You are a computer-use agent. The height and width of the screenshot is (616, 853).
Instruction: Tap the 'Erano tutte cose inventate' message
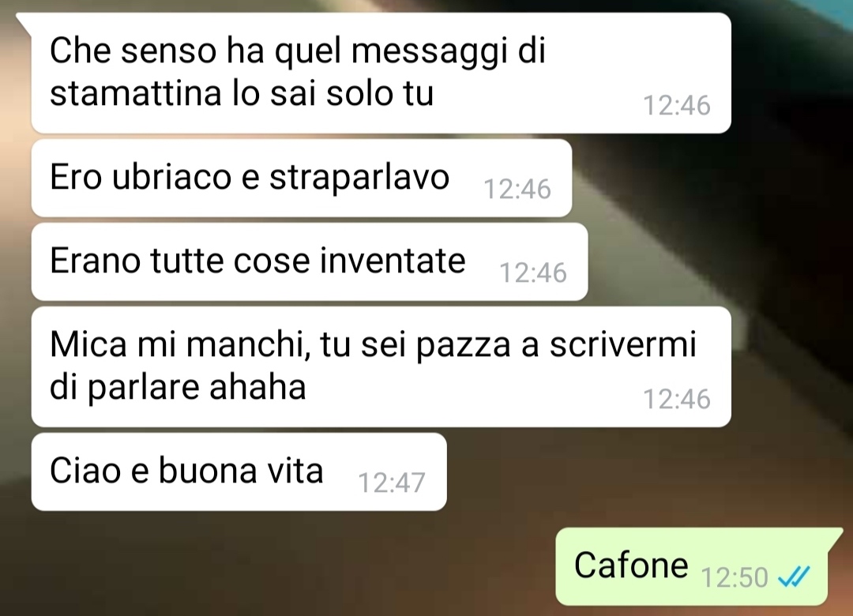(310, 261)
